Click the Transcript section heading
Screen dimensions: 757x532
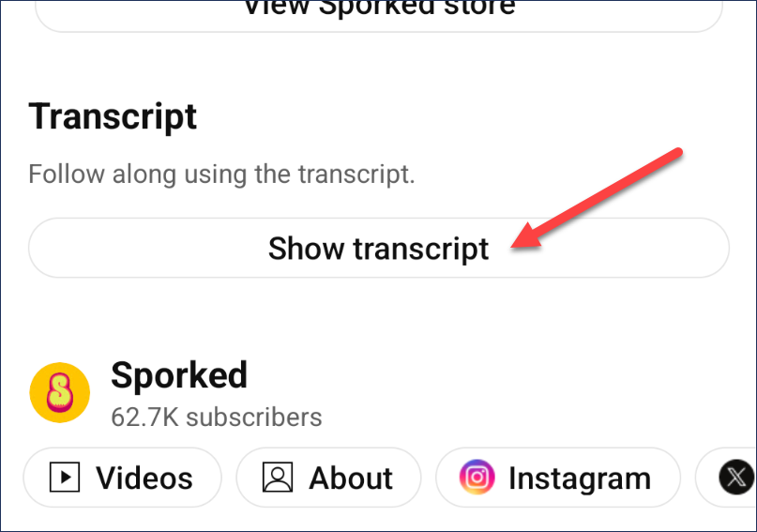113,117
